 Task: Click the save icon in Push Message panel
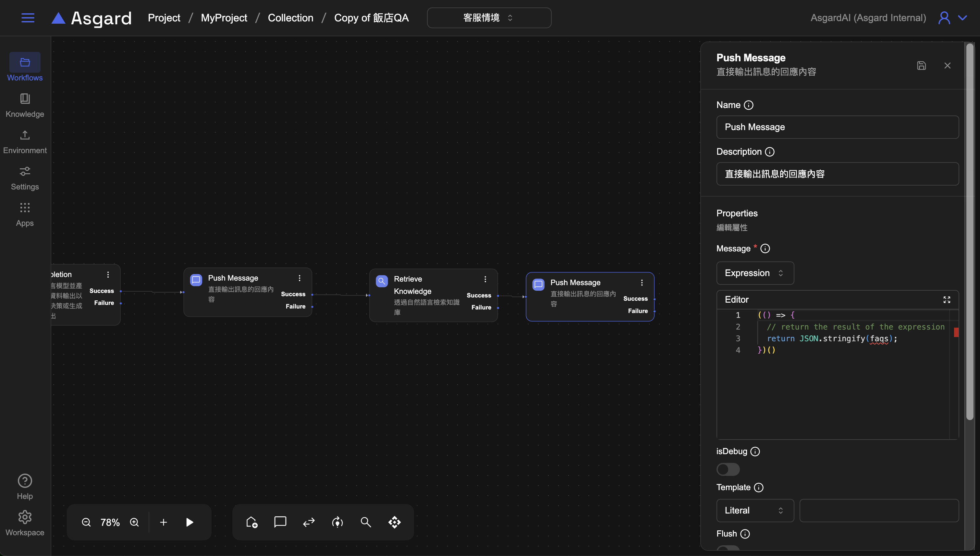click(921, 66)
